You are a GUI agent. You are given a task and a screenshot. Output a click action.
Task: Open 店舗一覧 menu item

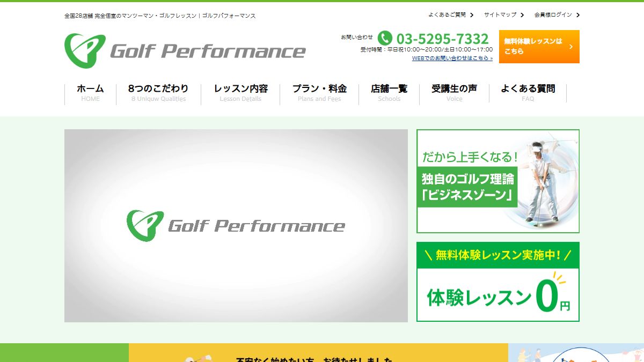pos(389,93)
